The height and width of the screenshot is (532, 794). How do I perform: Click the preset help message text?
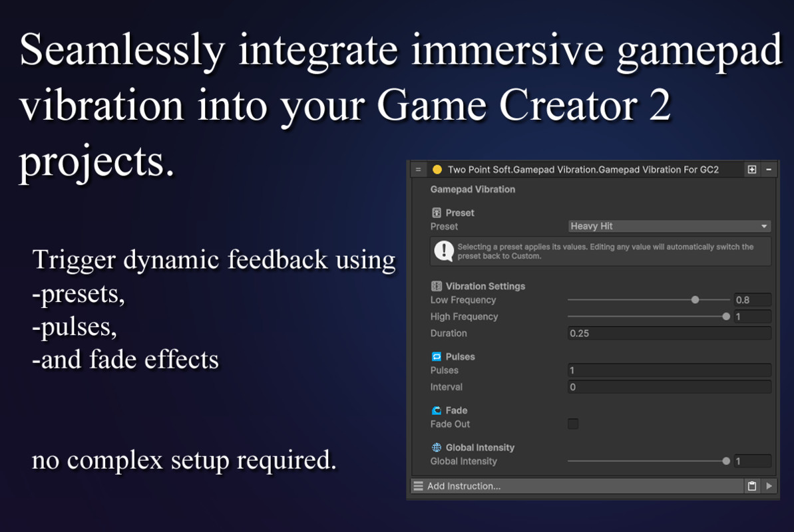pos(605,251)
